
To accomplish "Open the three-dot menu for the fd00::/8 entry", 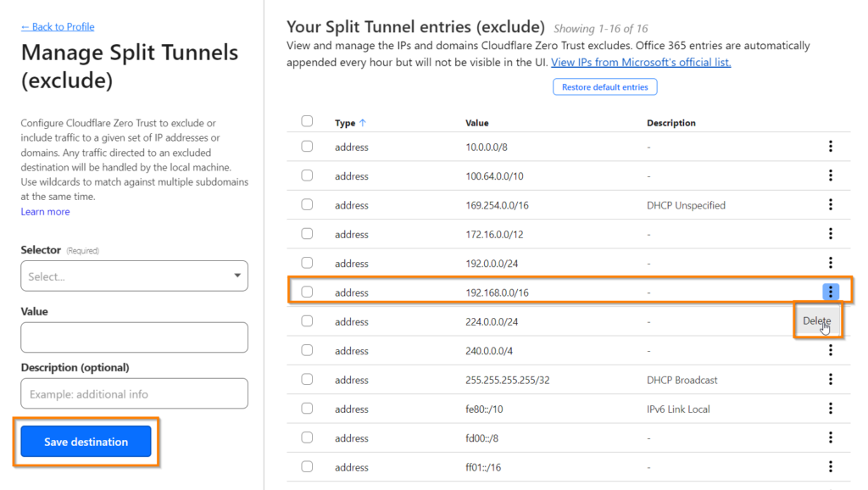I will (831, 437).
